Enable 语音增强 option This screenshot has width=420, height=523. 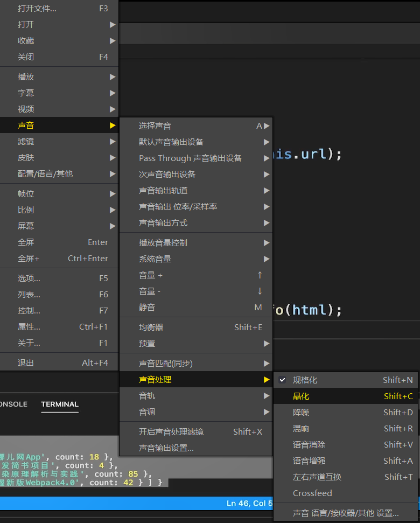pyautogui.click(x=345, y=461)
